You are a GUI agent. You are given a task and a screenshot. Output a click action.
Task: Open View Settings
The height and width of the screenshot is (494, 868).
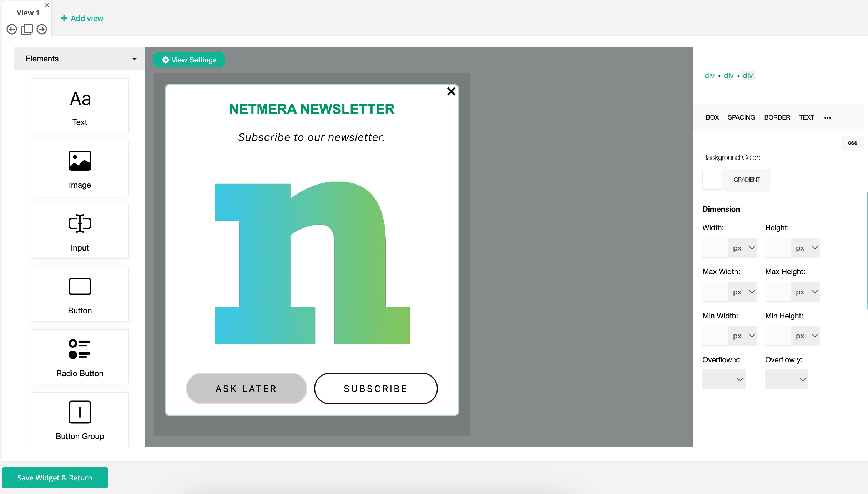(x=189, y=60)
